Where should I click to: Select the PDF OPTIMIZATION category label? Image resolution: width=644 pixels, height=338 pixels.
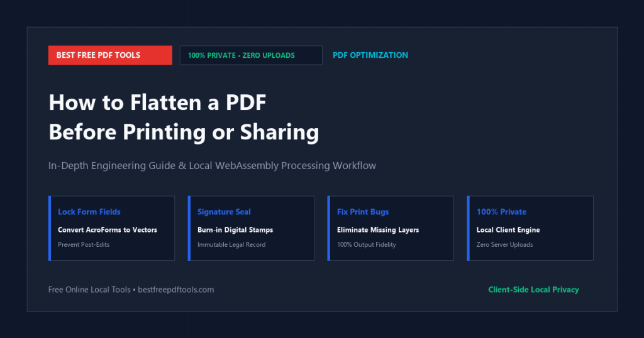click(x=370, y=55)
